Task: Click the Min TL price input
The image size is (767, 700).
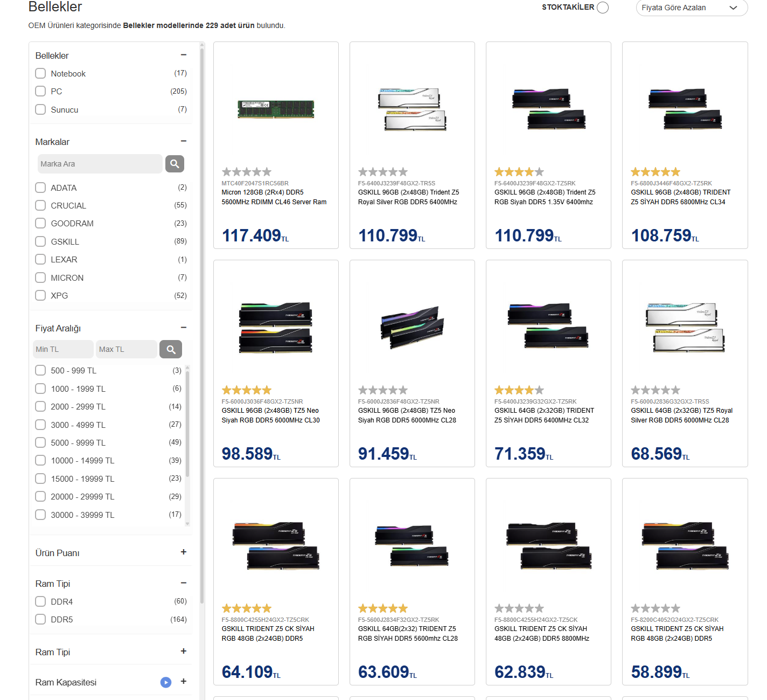Action: tap(63, 349)
